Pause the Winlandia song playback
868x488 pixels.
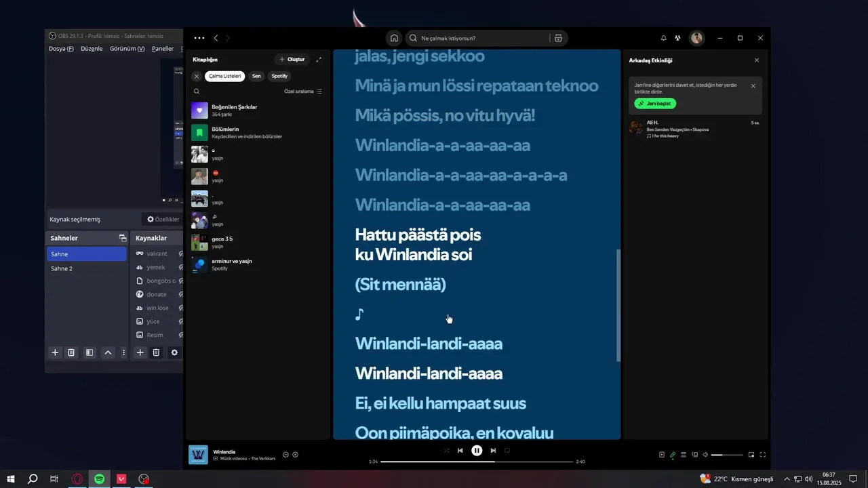477,450
